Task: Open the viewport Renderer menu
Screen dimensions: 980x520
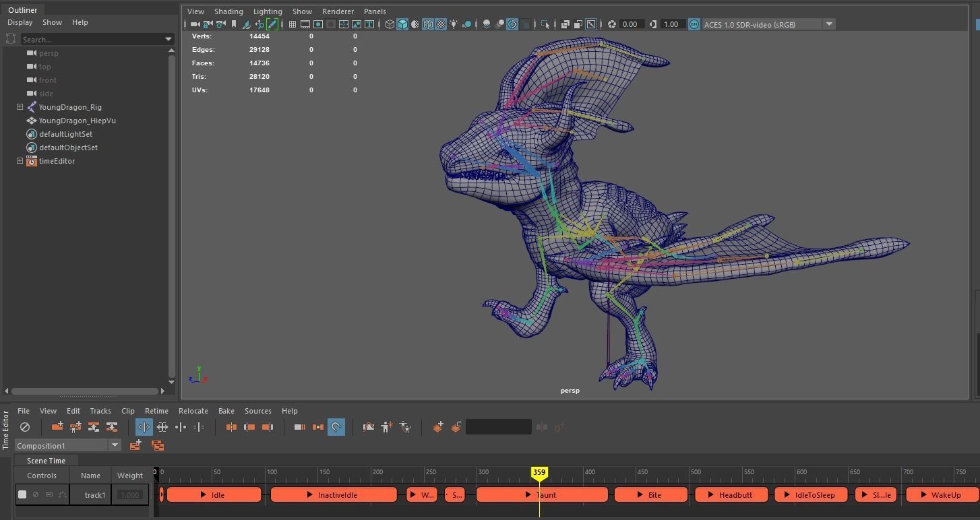Action: click(338, 11)
